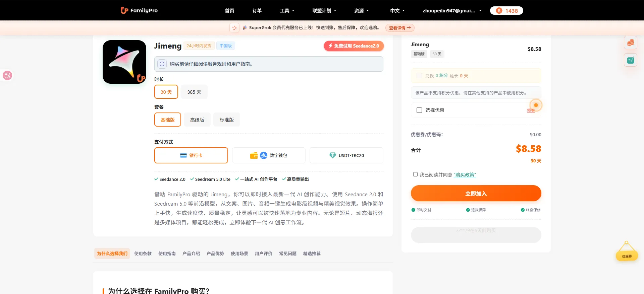Switch to 为什么选择我们 tab
This screenshot has width=644, height=294.
click(x=112, y=253)
